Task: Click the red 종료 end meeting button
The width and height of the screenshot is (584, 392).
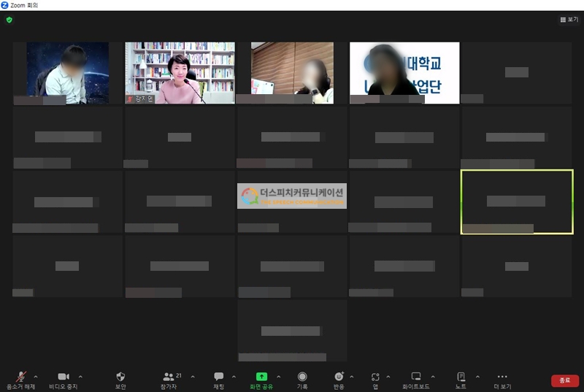Action: (x=564, y=380)
